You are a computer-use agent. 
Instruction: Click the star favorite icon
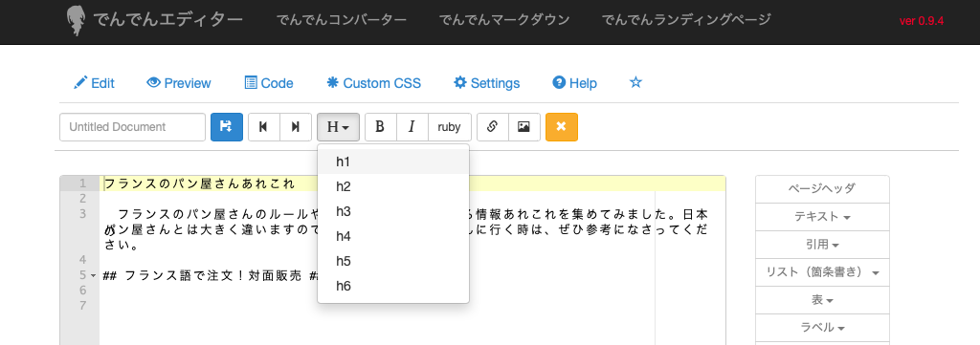tap(635, 82)
